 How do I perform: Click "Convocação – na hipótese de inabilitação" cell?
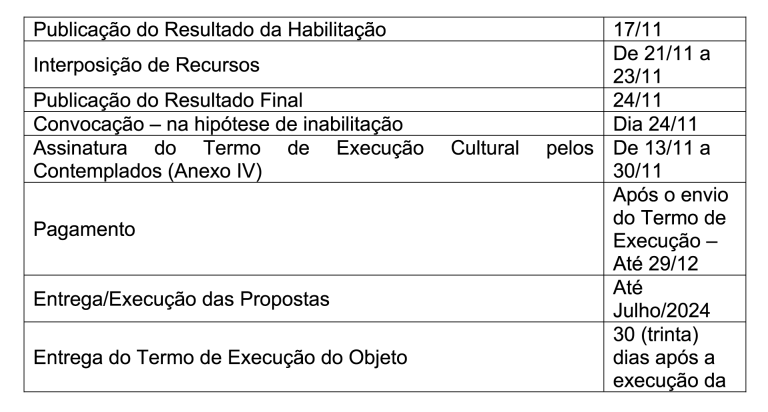(218, 123)
